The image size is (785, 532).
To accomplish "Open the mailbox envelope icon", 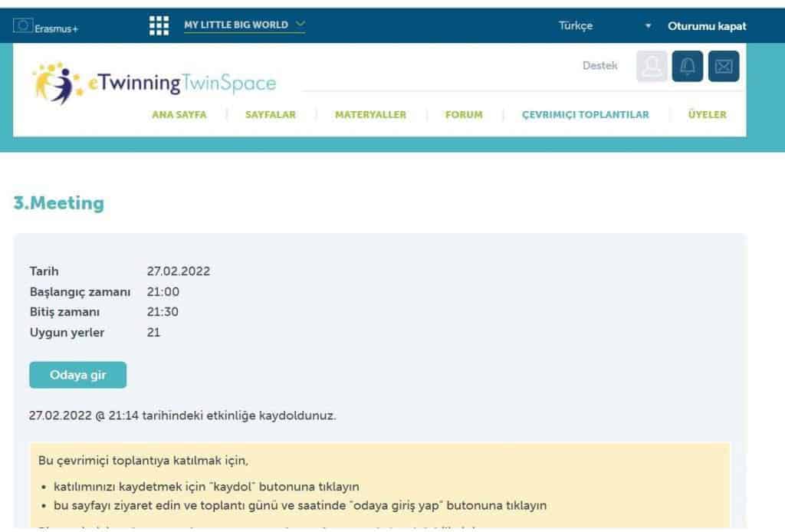I will point(723,67).
